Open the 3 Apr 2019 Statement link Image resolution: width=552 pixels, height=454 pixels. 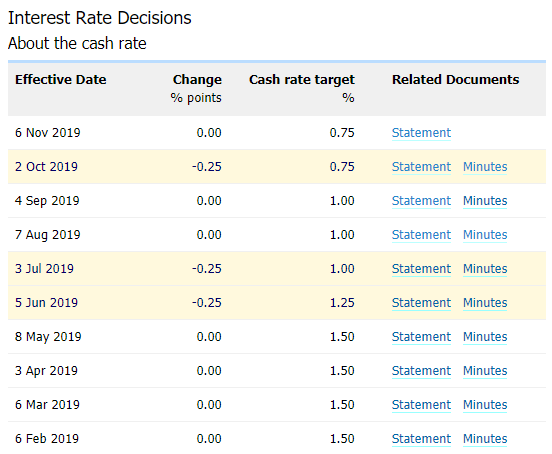pos(421,371)
